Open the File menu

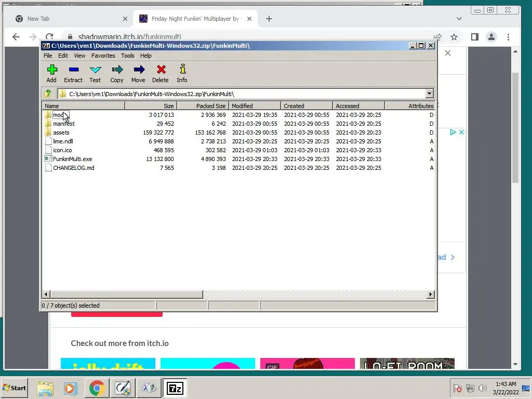click(48, 56)
